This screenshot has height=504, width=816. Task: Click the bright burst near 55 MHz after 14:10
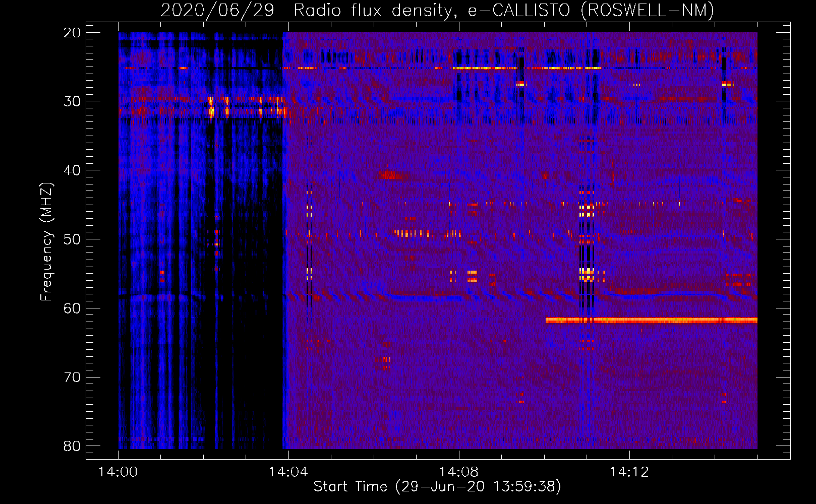click(587, 275)
